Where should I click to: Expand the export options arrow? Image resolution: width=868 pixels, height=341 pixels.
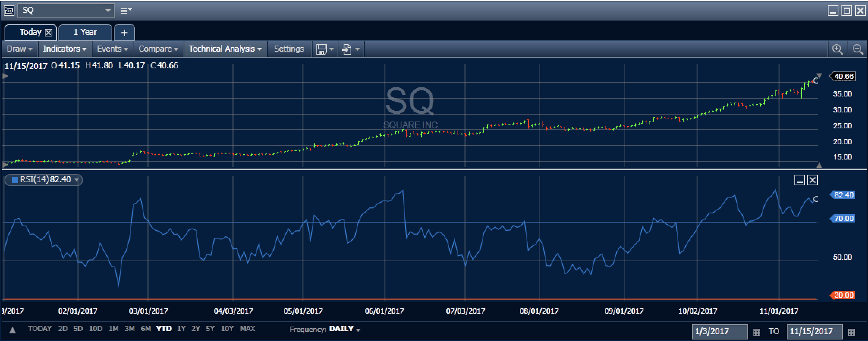pos(357,49)
